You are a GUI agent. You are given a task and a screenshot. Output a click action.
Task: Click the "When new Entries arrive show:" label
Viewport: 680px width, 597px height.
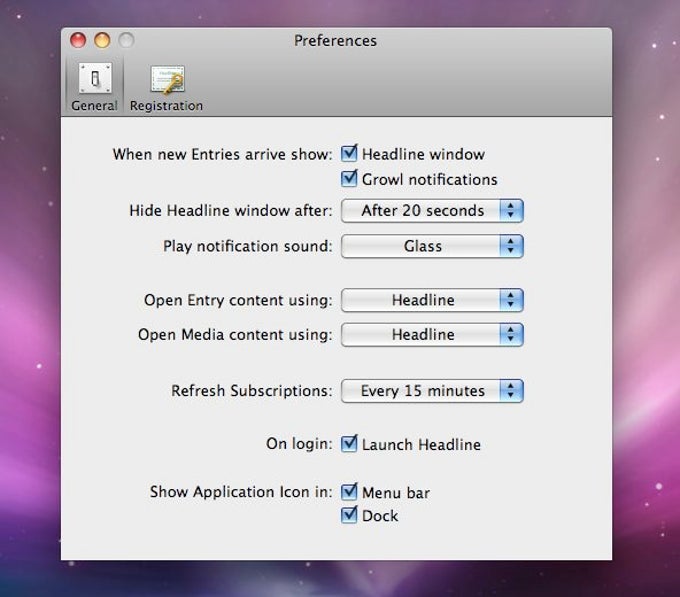222,154
